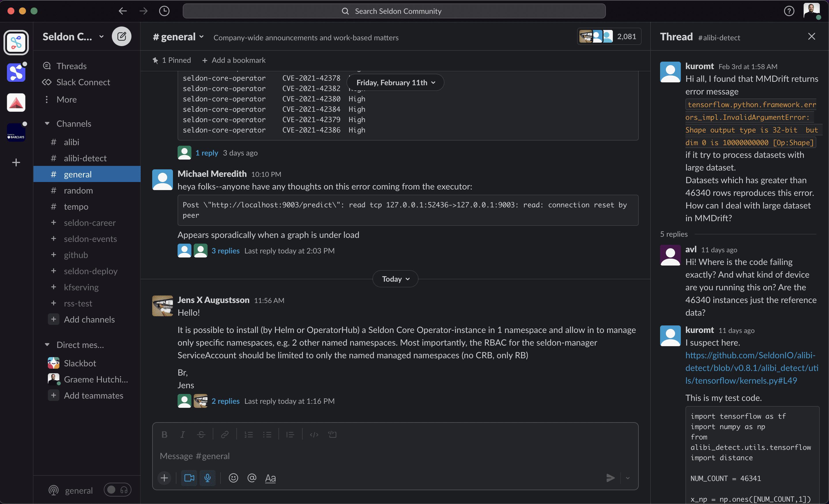Image resolution: width=829 pixels, height=504 pixels.
Task: Open #general channel details dropdown
Action: pyautogui.click(x=178, y=37)
